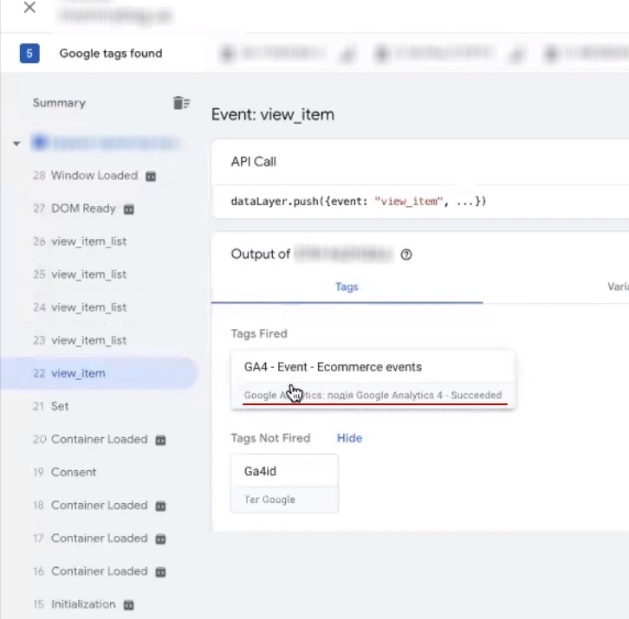This screenshot has width=629, height=619.
Task: Click the icon beside event 18 Container Loaded
Action: (161, 506)
